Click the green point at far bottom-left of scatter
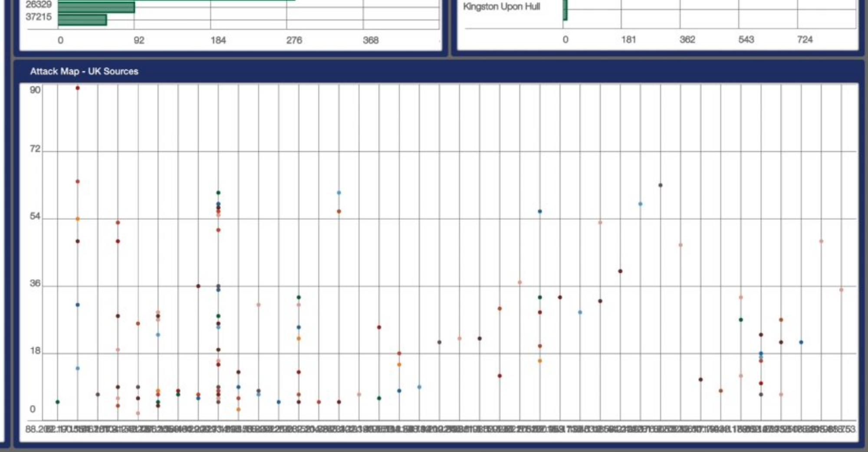 (x=58, y=402)
